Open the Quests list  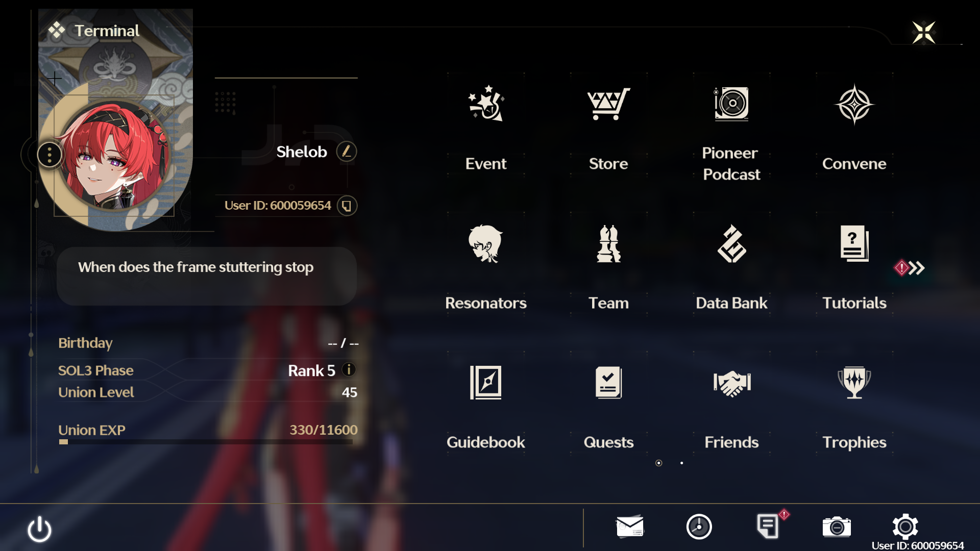pos(608,383)
